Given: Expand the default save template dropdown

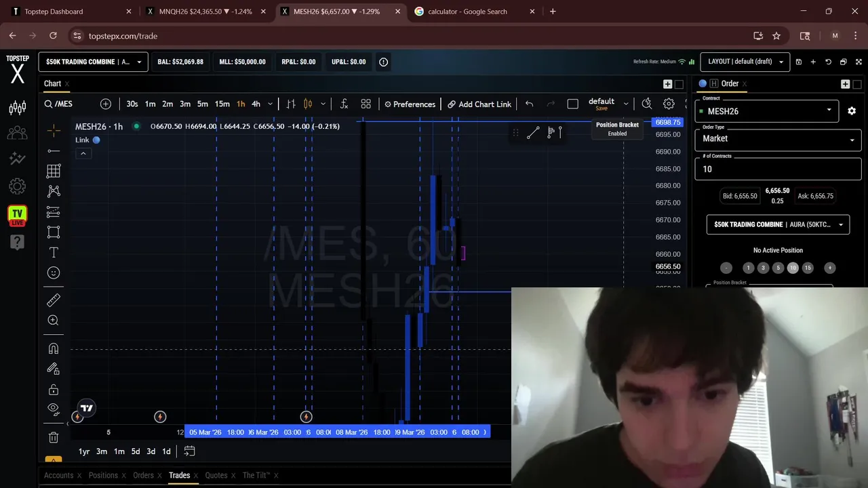Looking at the screenshot, I should point(626,104).
